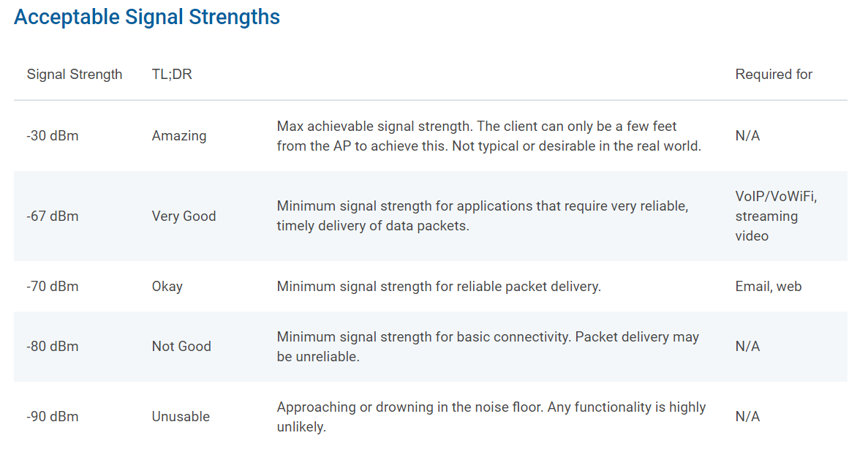Click the VoIP/VoWiFi, streaming video cell
This screenshot has width=868, height=460.
coord(776,216)
